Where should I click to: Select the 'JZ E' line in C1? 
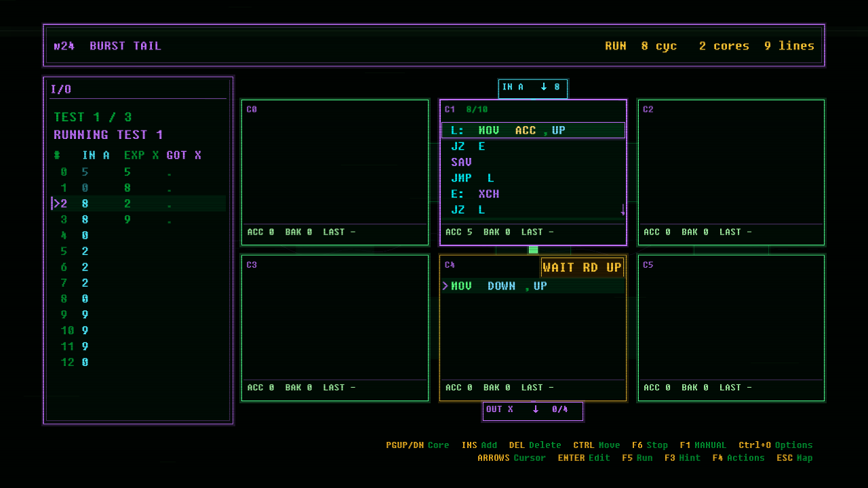533,146
